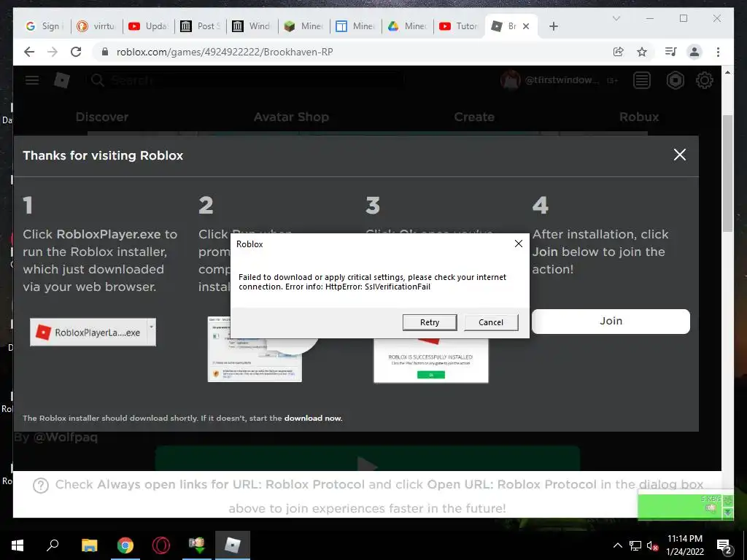Go to Create in Roblox nav
747x560 pixels.
[x=474, y=117]
